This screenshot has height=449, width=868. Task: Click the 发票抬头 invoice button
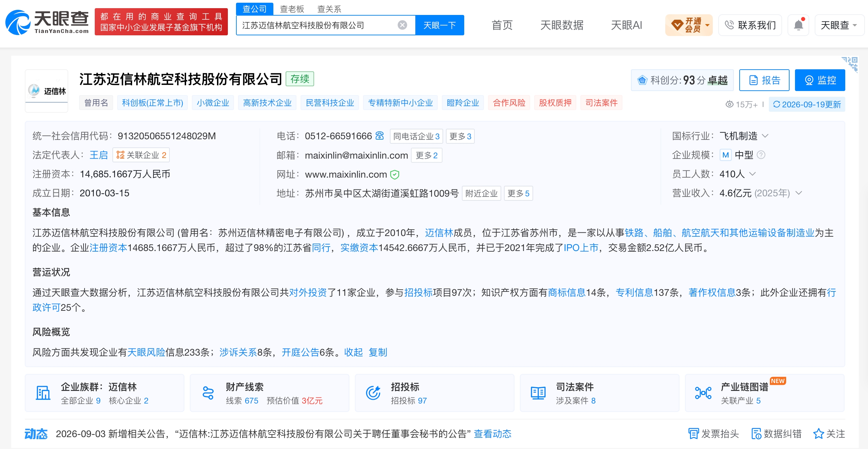[713, 434]
